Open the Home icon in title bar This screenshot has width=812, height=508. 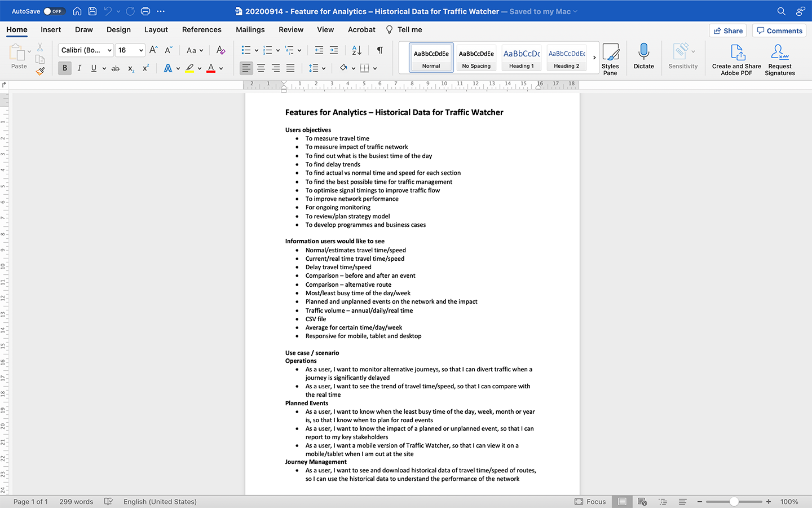pos(77,11)
